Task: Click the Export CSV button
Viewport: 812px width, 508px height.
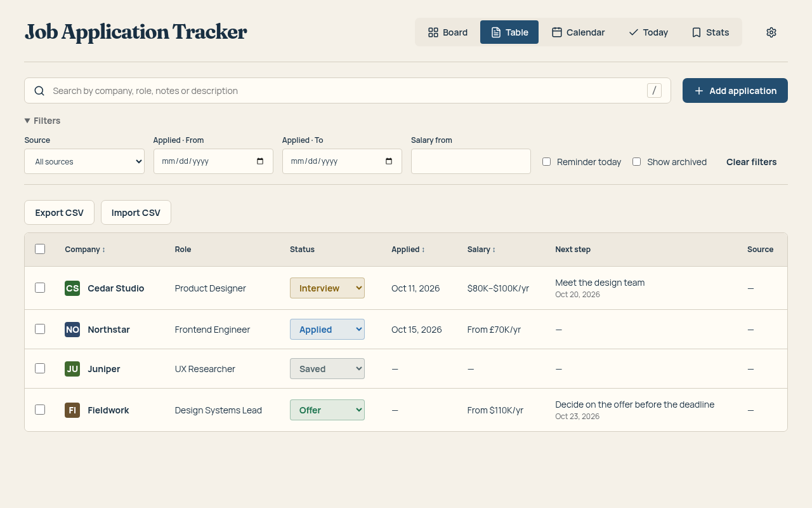Action: point(59,213)
